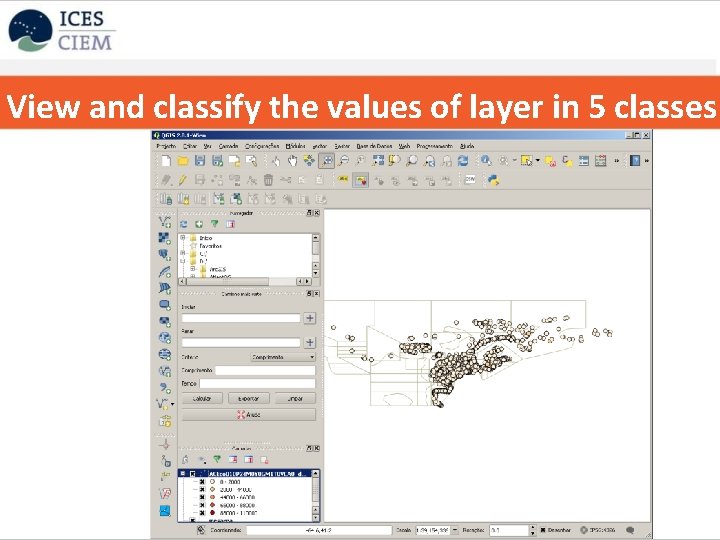The image size is (720, 540).
Task: Expand the Início folder in browser tree
Action: 183,238
